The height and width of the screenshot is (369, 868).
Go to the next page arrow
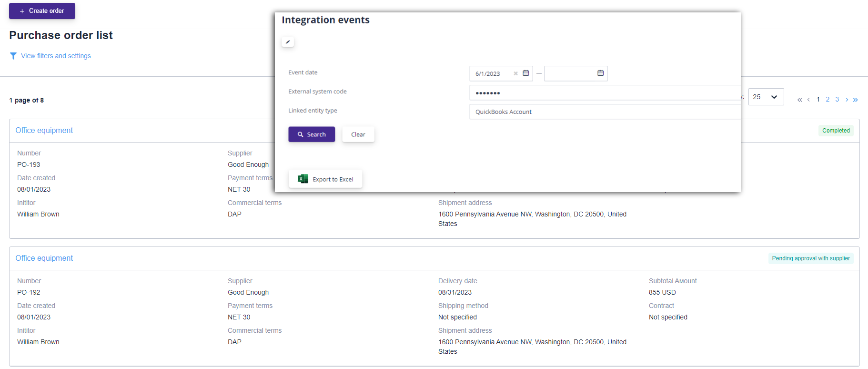point(847,100)
